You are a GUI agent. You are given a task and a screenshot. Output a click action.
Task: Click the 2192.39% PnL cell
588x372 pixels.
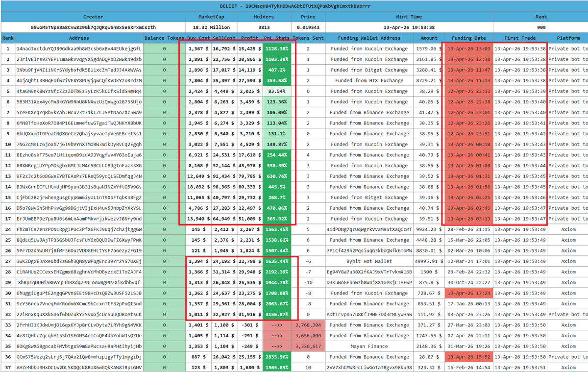[277, 272]
